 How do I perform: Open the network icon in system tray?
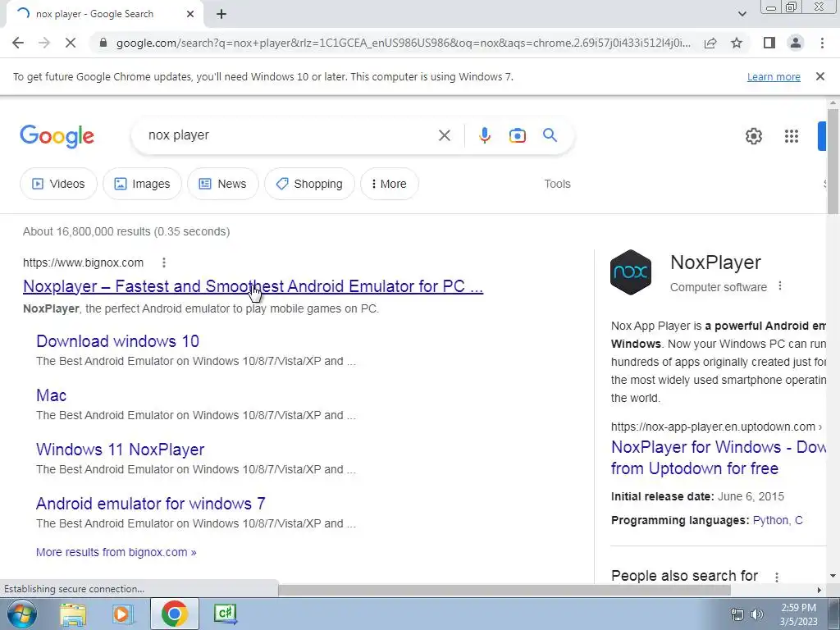737,614
